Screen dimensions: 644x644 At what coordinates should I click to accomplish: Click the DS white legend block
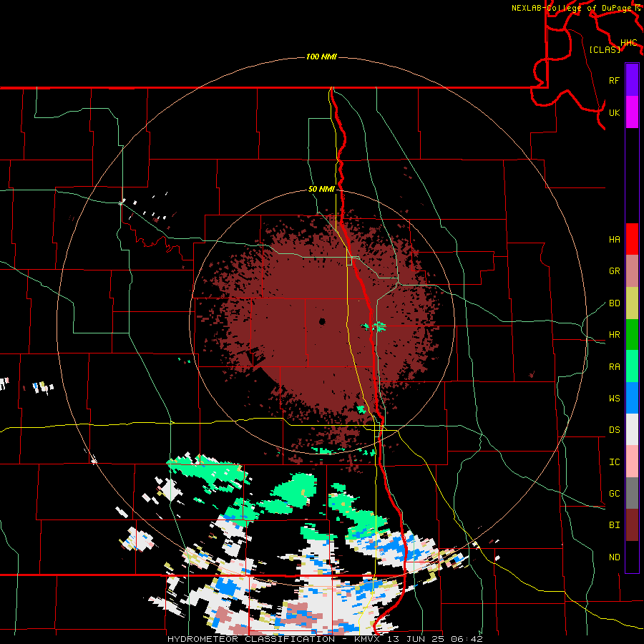tap(632, 429)
